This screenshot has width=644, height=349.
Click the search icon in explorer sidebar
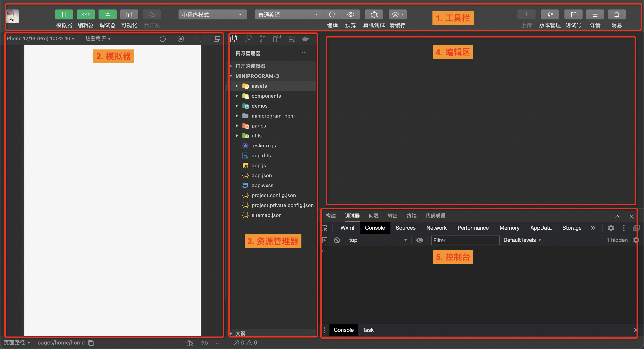coord(248,38)
